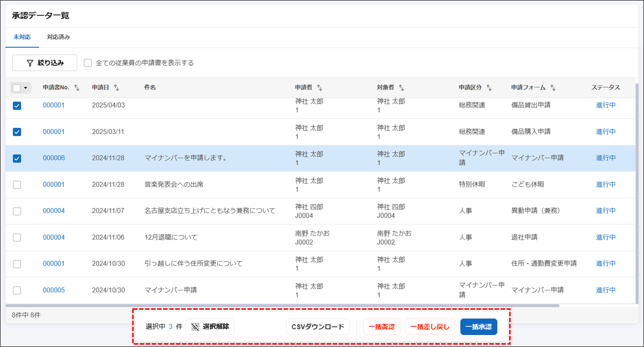Click the deselect icon on 選択解除

click(x=195, y=327)
